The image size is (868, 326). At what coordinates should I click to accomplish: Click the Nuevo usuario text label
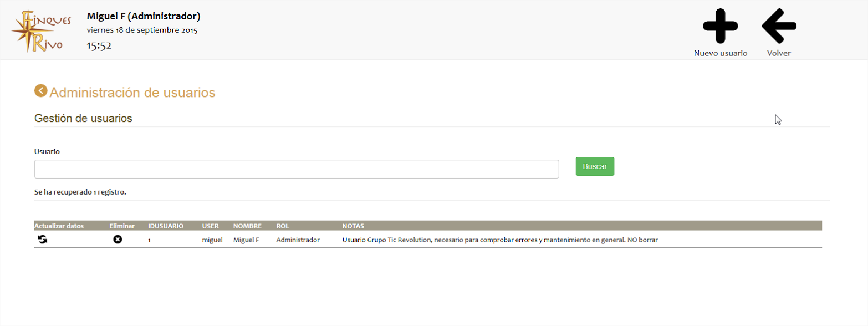(720, 53)
